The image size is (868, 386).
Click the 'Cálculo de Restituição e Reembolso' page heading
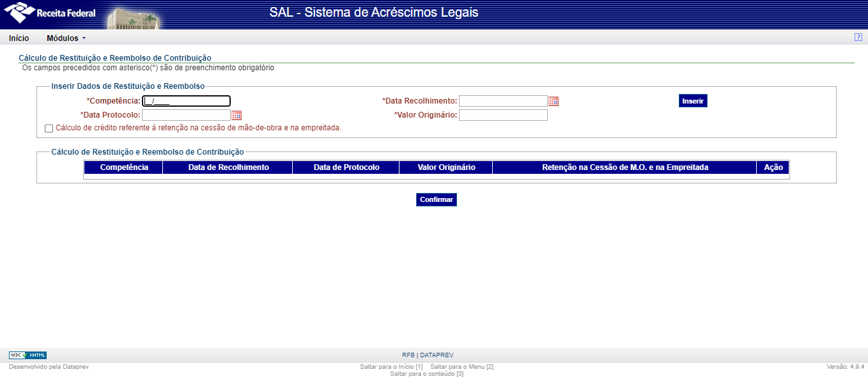click(x=115, y=58)
